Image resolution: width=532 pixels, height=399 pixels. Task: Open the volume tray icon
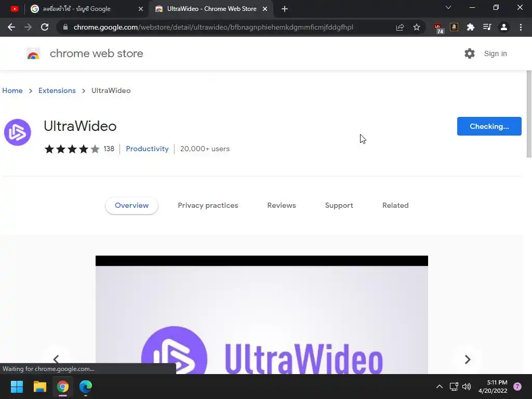[x=467, y=387]
